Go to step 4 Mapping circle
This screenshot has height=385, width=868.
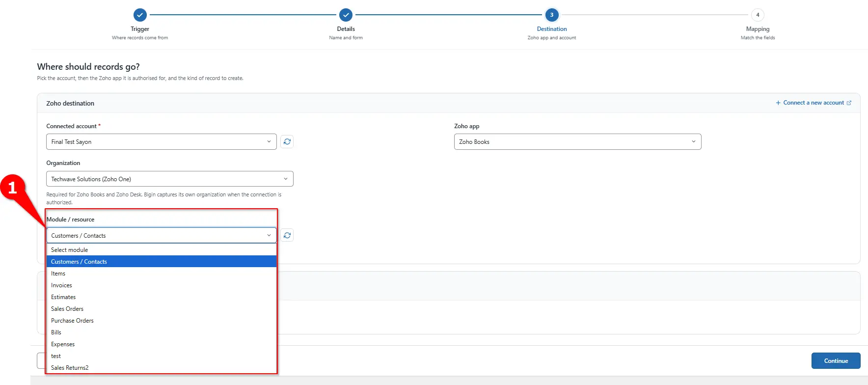pyautogui.click(x=758, y=15)
